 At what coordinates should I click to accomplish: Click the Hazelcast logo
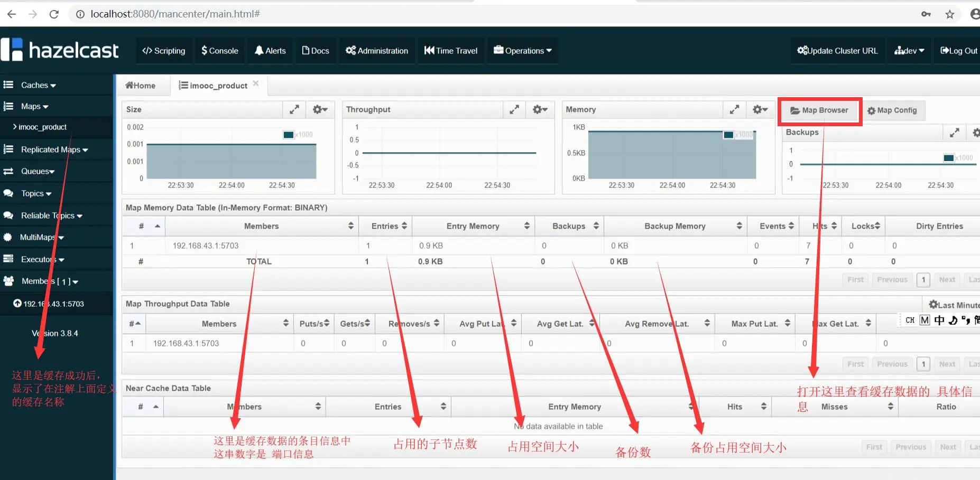(60, 50)
